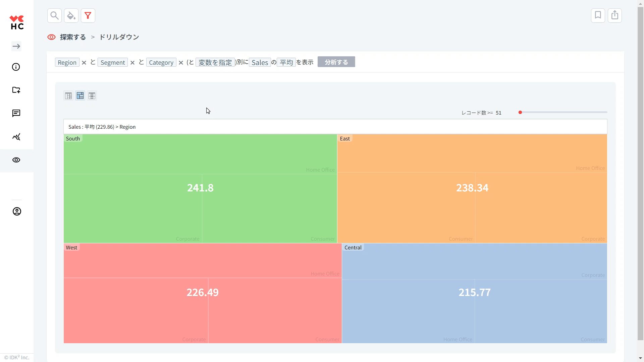The height and width of the screenshot is (362, 644).
Task: Click the search magnifier icon
Action: pyautogui.click(x=54, y=15)
